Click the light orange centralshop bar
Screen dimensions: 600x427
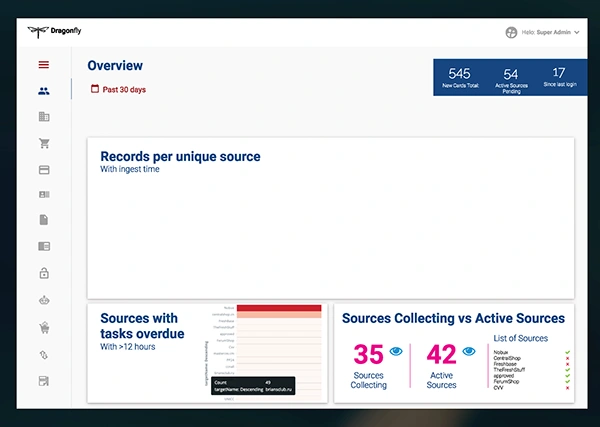pyautogui.click(x=279, y=315)
